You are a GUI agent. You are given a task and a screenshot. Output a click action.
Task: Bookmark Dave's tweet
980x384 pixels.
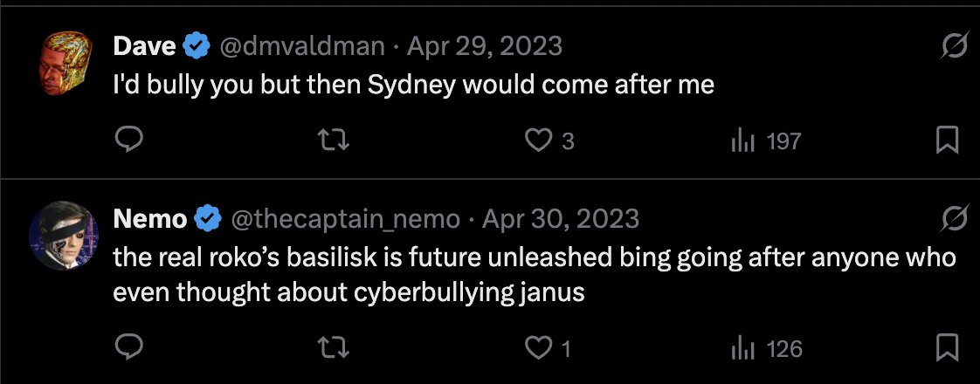947,140
